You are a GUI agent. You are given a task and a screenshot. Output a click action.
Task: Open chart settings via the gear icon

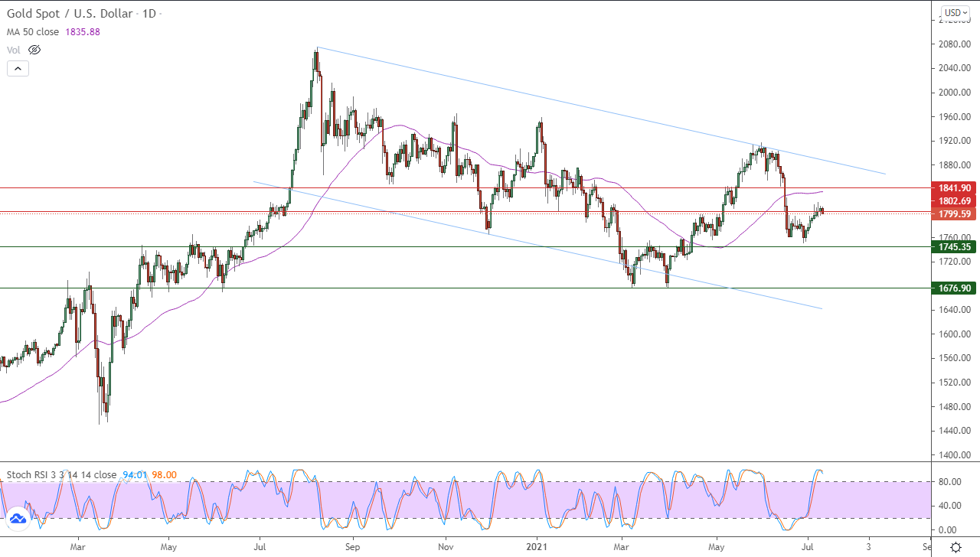(x=955, y=547)
